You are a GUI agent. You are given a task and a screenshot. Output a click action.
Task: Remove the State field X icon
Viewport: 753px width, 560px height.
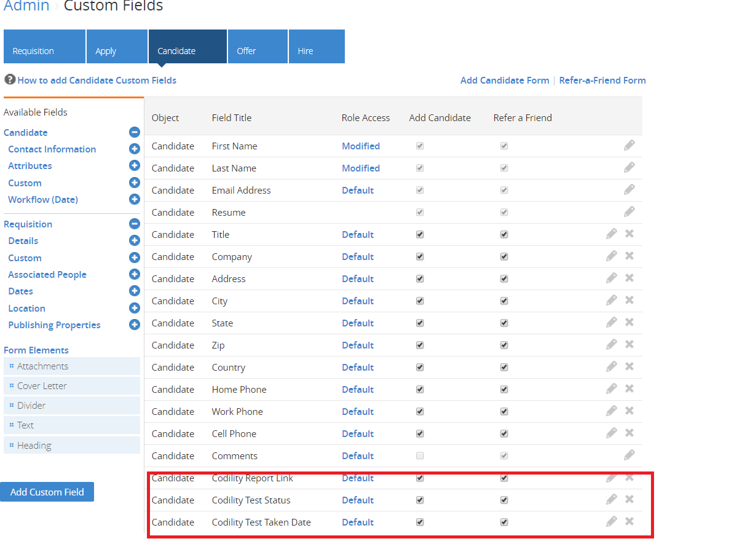(629, 322)
